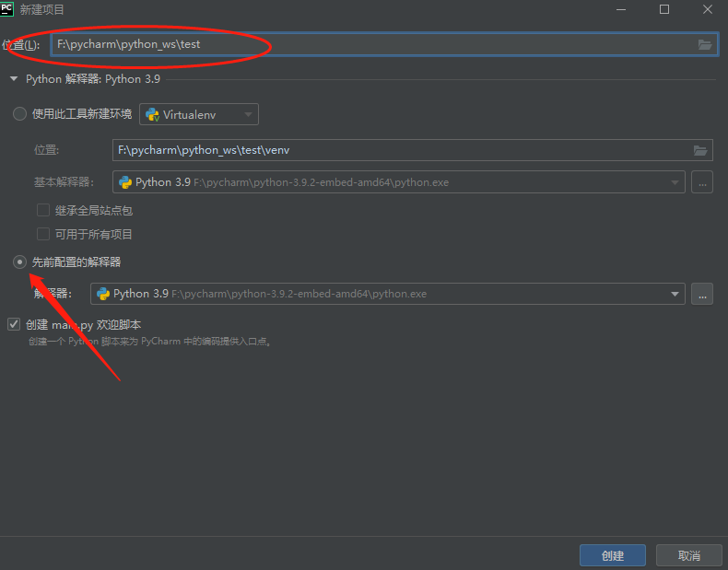
Task: Maximize the 新建项目 window
Action: (x=664, y=9)
